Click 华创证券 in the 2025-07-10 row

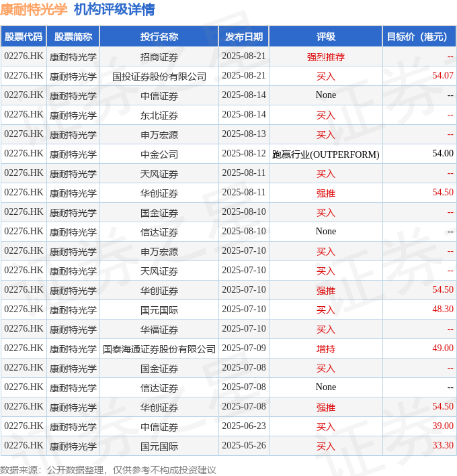[159, 291]
